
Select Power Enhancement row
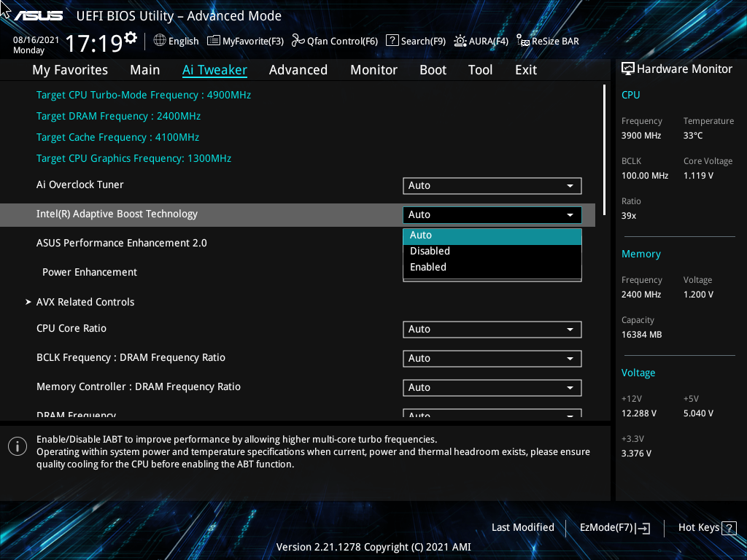(x=90, y=273)
